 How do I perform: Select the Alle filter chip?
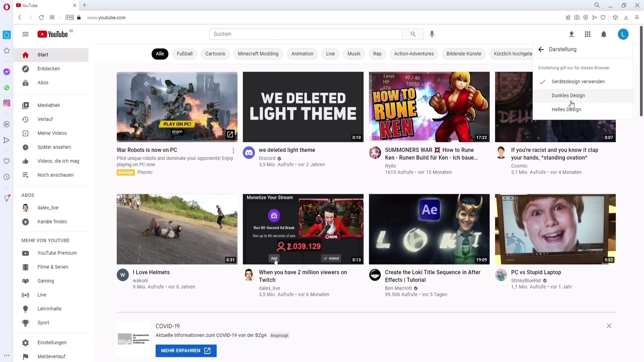(x=160, y=54)
